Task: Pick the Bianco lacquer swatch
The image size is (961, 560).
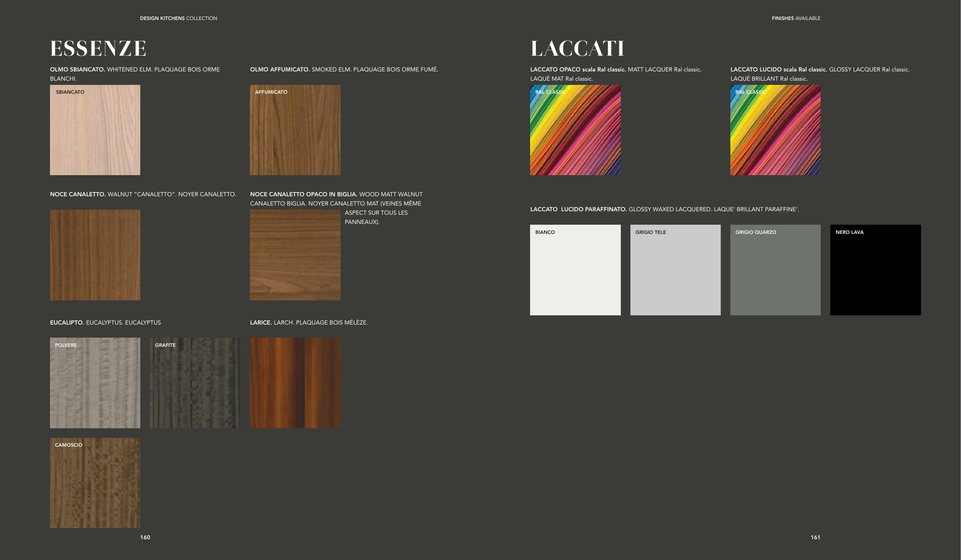Action: point(575,270)
